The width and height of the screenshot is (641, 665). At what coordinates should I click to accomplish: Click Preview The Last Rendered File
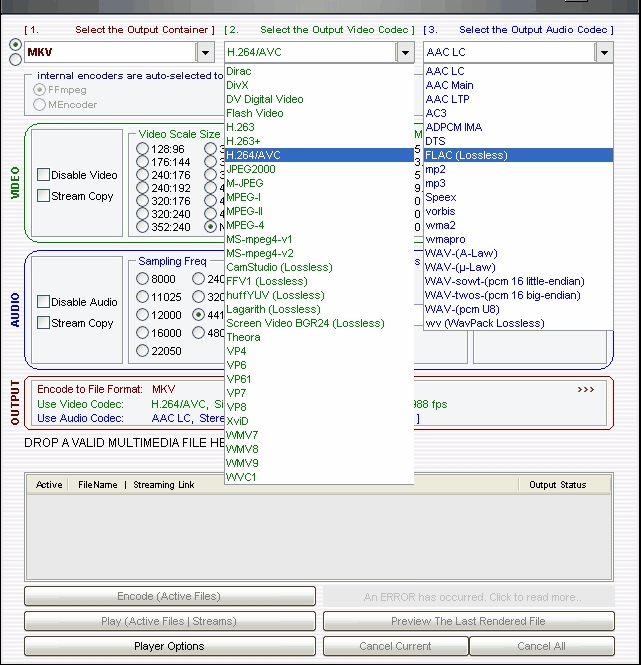[469, 621]
